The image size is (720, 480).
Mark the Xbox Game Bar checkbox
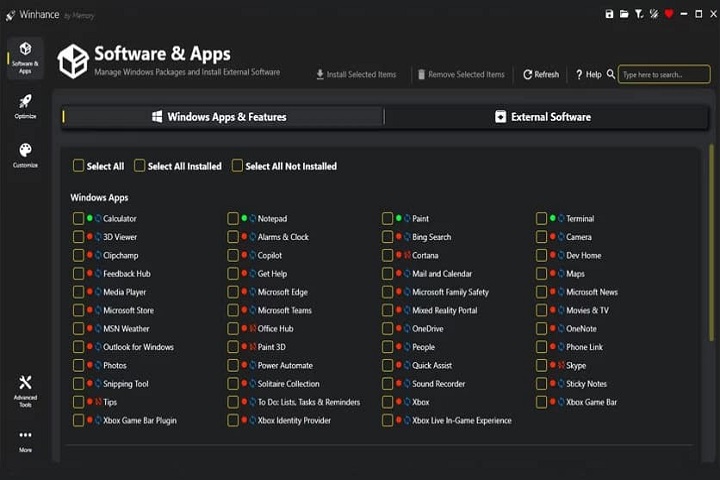pyautogui.click(x=541, y=402)
